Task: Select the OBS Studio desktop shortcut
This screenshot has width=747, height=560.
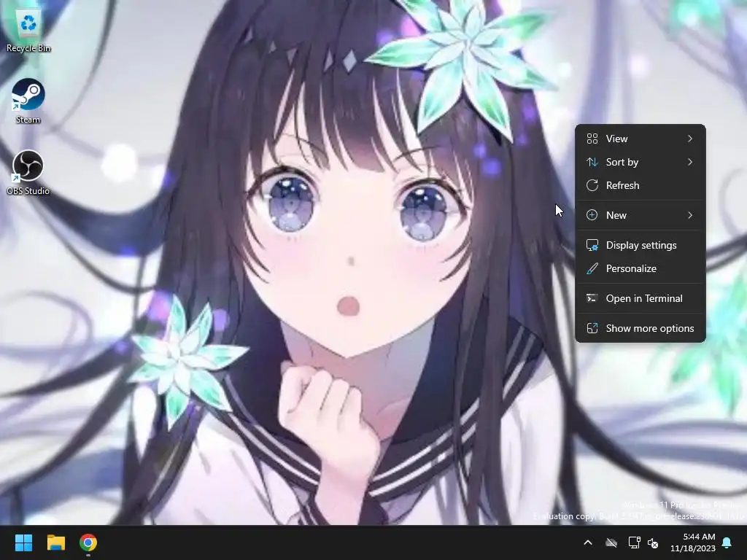Action: pos(28,172)
